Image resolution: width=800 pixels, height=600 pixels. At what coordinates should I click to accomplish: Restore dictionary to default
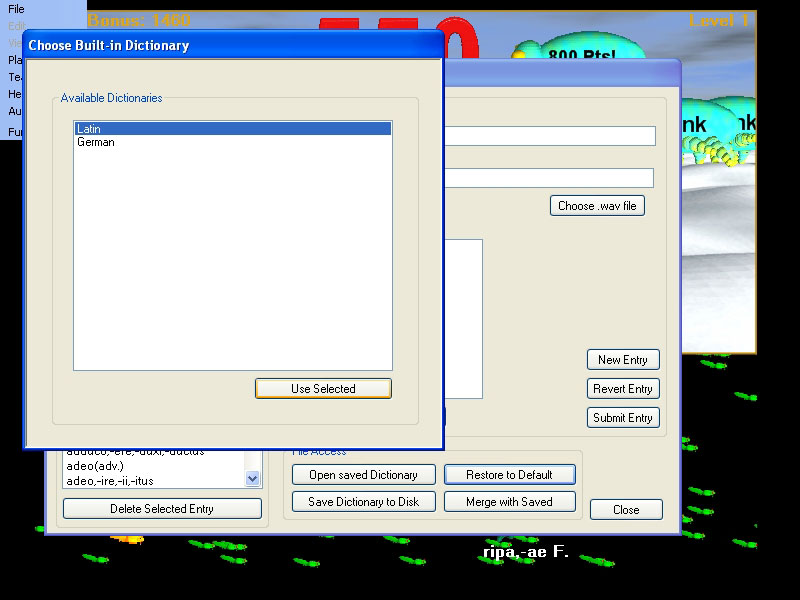pos(509,475)
